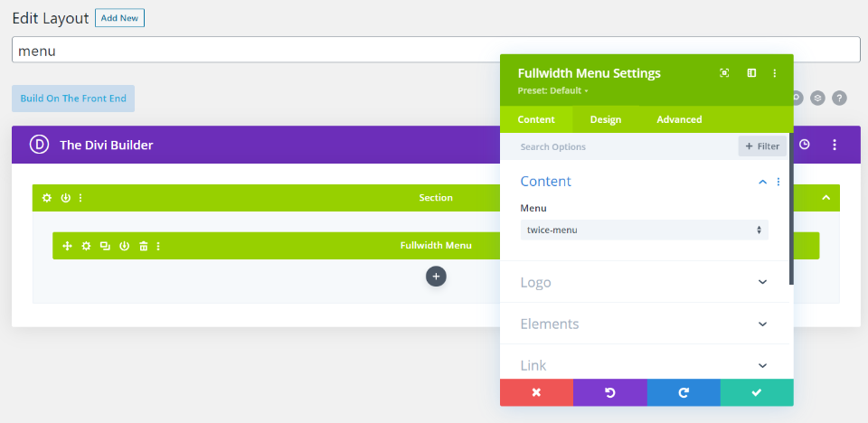
Task: Expand the Logo settings group
Action: tap(644, 282)
